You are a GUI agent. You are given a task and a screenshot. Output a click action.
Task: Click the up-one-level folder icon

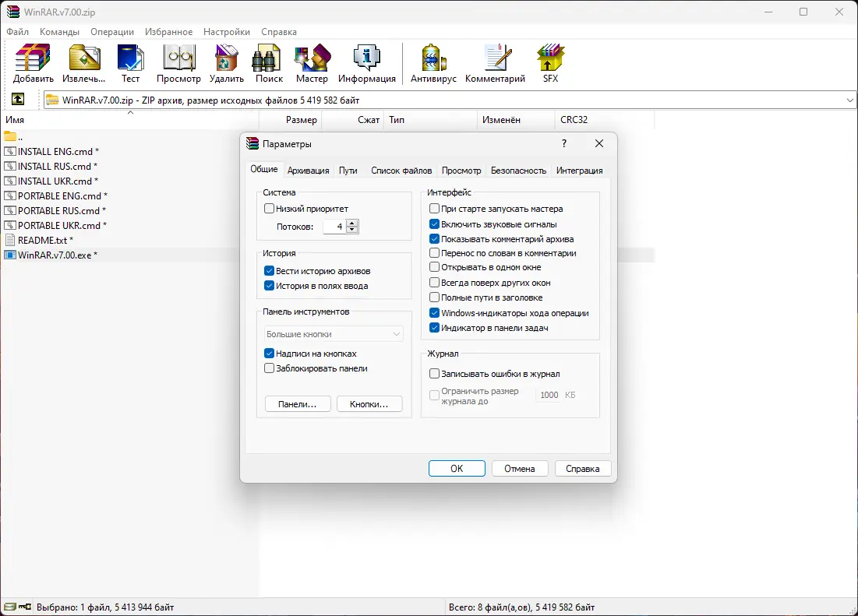[x=17, y=99]
